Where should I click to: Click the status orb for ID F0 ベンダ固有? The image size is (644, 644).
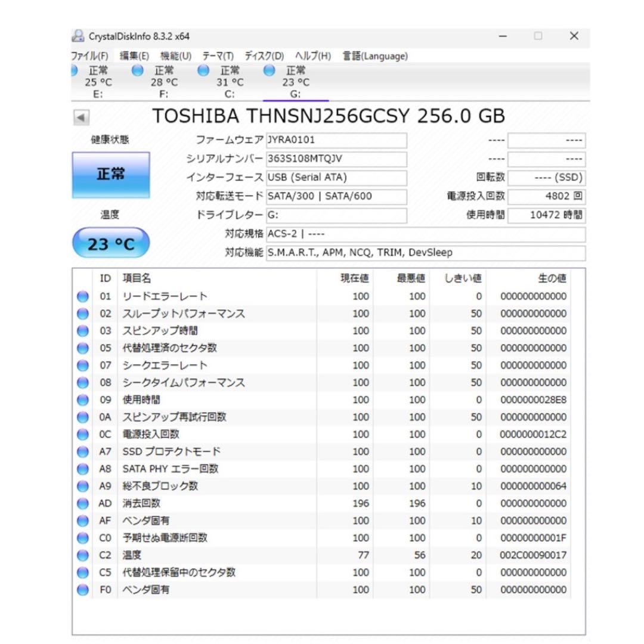pyautogui.click(x=82, y=590)
